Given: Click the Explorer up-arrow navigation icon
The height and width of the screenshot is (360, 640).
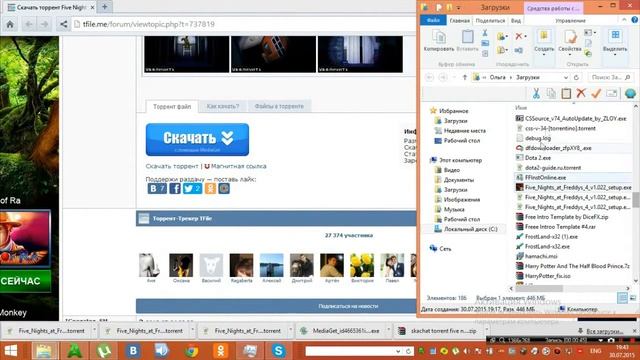Looking at the screenshot, I should pyautogui.click(x=464, y=77).
